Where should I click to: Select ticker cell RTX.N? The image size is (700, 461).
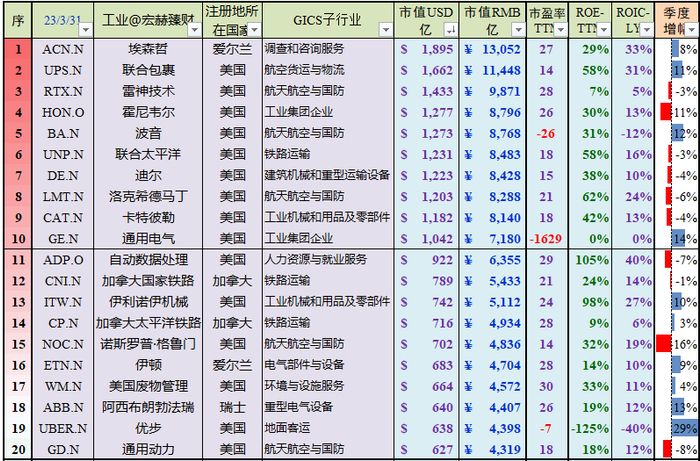pos(63,91)
